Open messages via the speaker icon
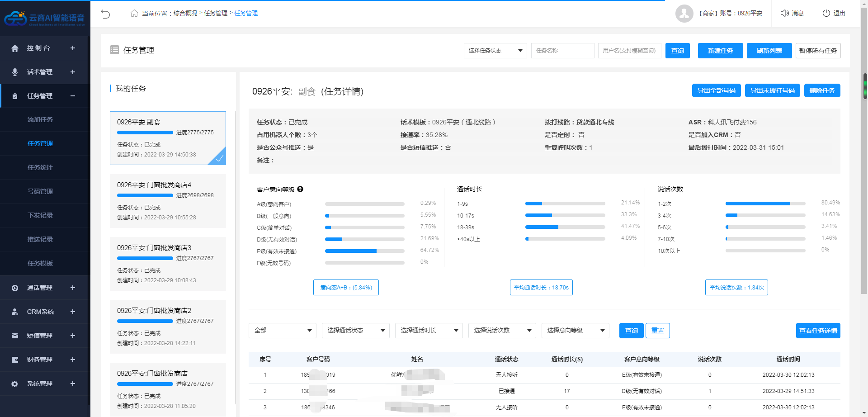This screenshot has height=417, width=868. coord(785,13)
